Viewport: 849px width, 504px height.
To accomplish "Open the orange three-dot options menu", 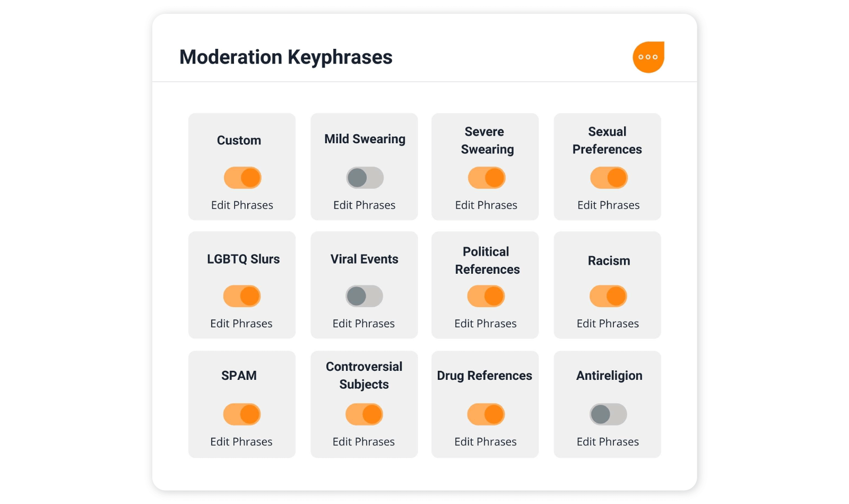I will click(x=648, y=57).
